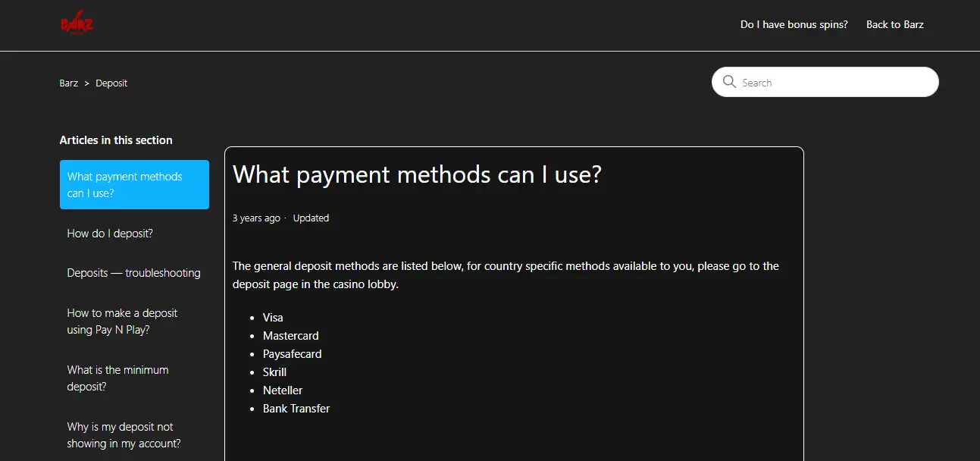Open the Deposit breadcrumb
980x461 pixels.
(x=111, y=83)
